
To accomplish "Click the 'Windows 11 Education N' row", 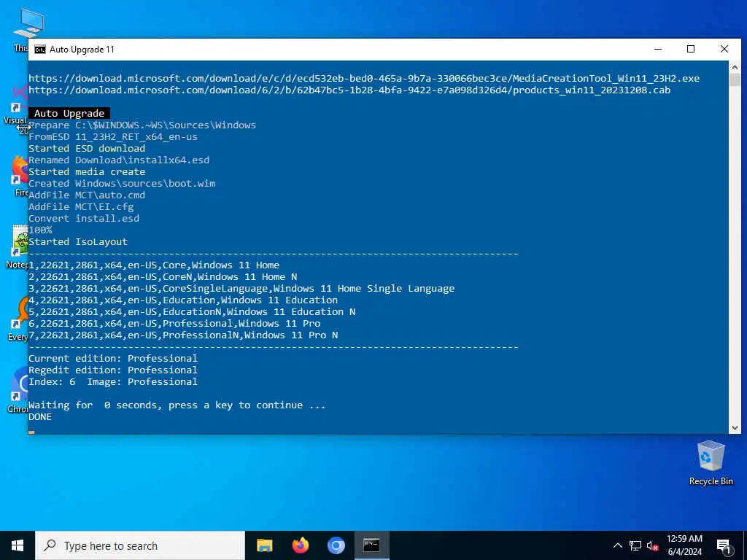I will click(192, 311).
